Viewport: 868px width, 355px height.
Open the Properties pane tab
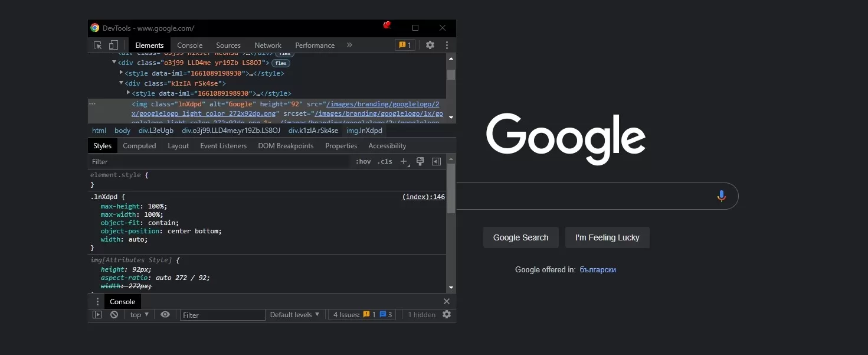pos(341,146)
